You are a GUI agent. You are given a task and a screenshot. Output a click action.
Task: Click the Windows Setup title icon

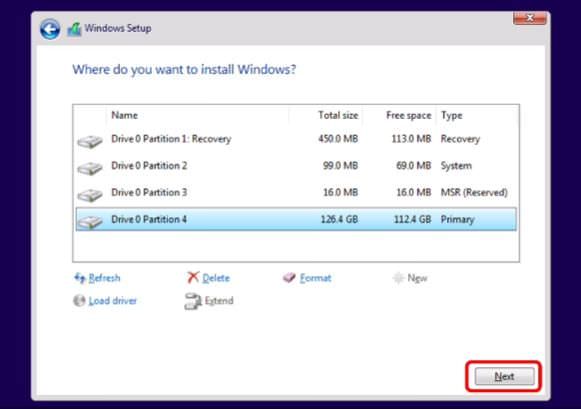pyautogui.click(x=74, y=29)
